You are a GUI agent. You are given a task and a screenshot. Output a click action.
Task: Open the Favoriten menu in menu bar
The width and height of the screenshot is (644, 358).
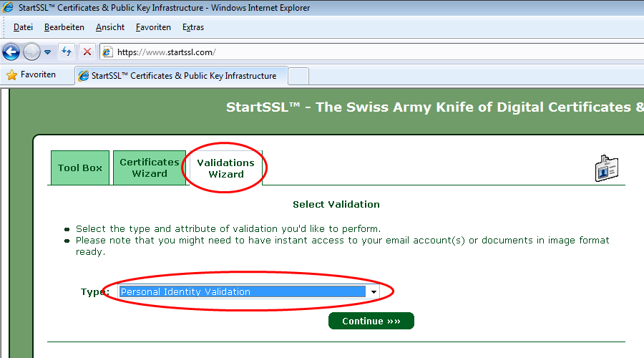(153, 27)
